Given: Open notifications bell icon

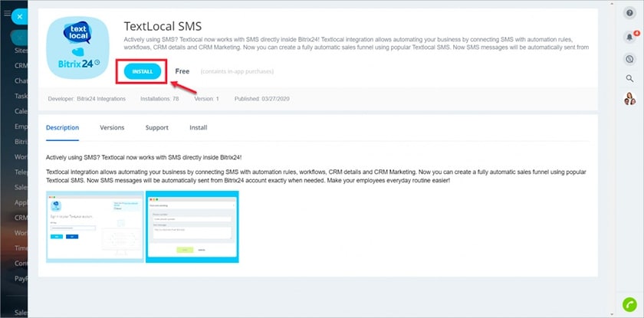Looking at the screenshot, I should click(629, 37).
